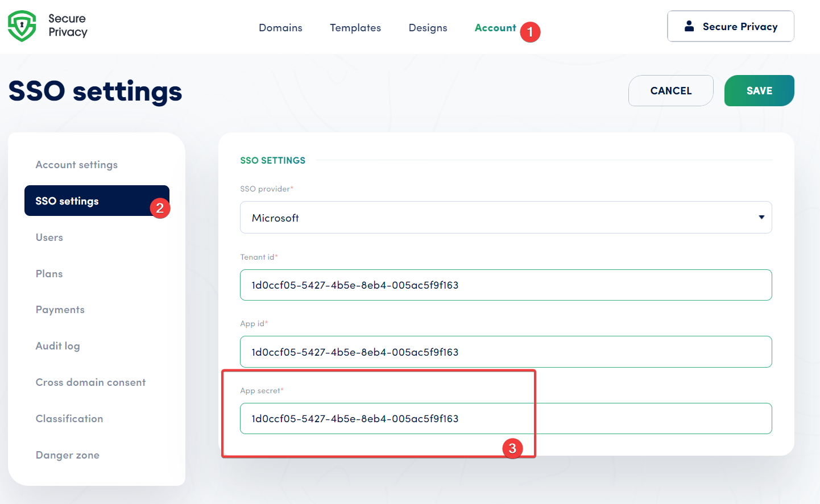Cancel the SSO settings changes

coord(670,90)
